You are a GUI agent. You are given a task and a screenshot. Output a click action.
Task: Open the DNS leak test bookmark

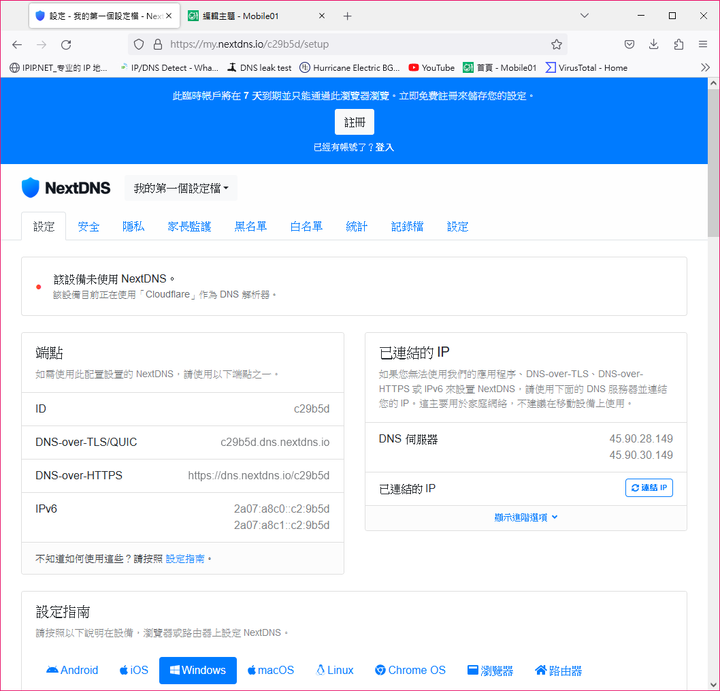coord(259,67)
